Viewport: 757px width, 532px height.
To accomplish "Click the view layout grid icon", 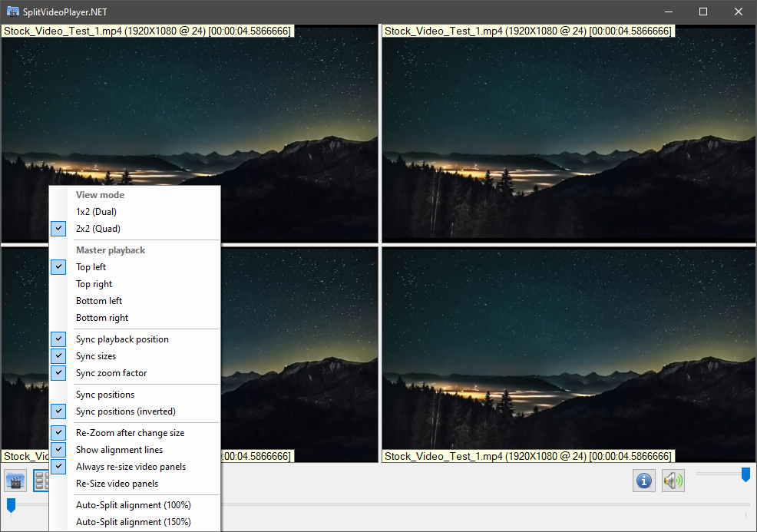I will [x=41, y=481].
